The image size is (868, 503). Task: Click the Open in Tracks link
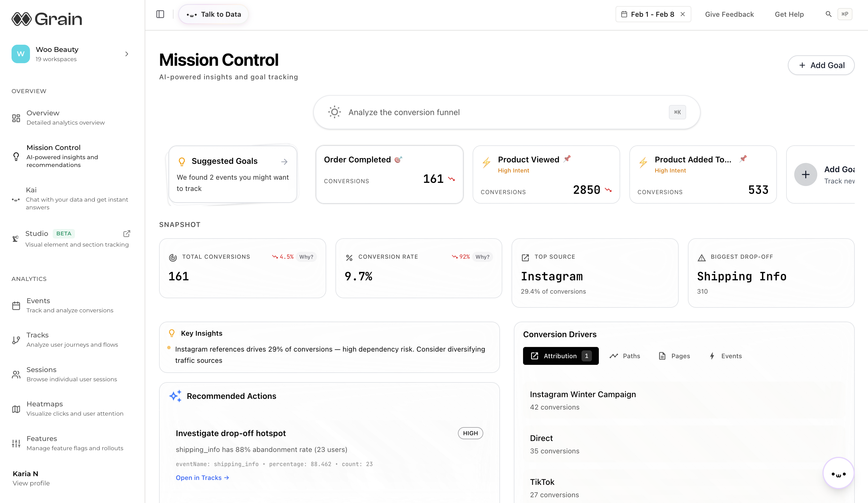click(202, 478)
